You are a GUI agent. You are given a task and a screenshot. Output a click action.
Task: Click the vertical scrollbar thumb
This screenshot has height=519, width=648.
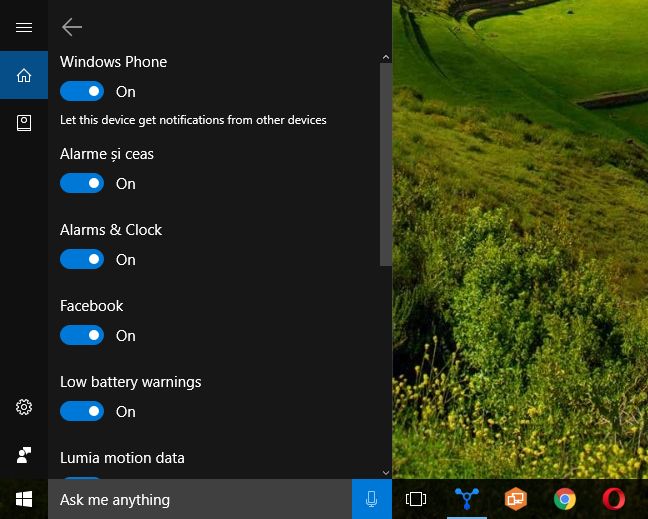pos(386,165)
